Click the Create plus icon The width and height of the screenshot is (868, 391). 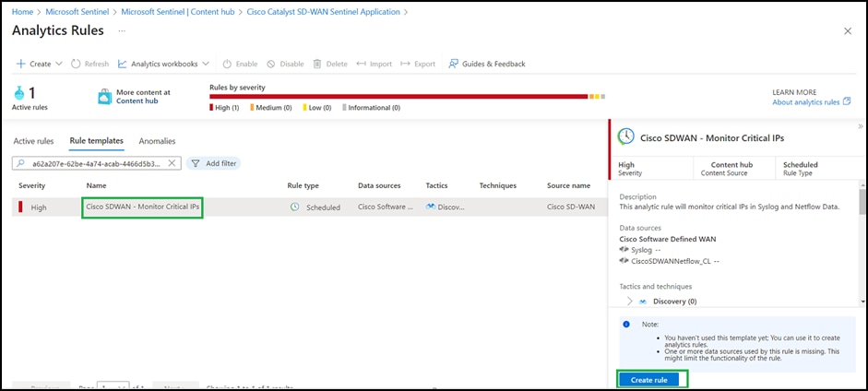pyautogui.click(x=21, y=64)
